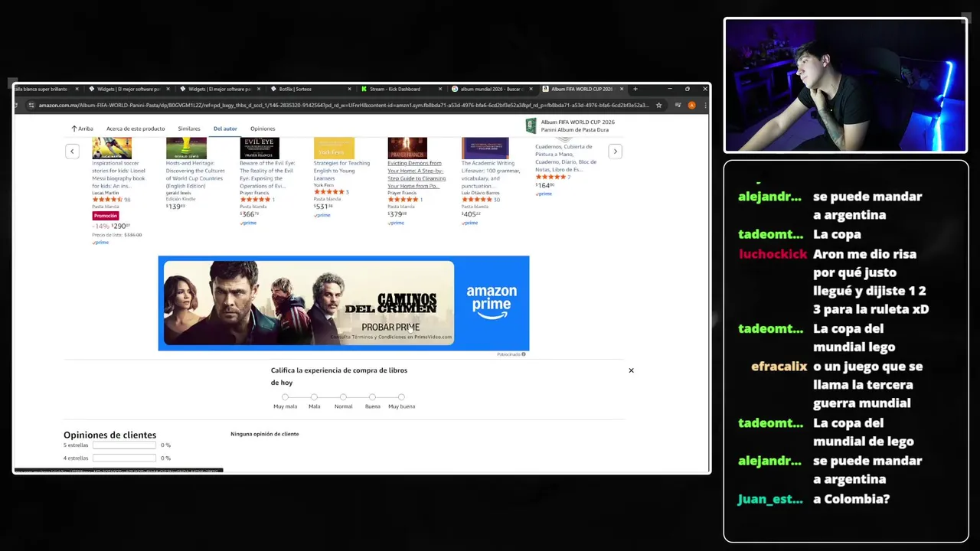Open star rating of Evicting Demons book
The height and width of the screenshot is (551, 980).
coord(403,200)
